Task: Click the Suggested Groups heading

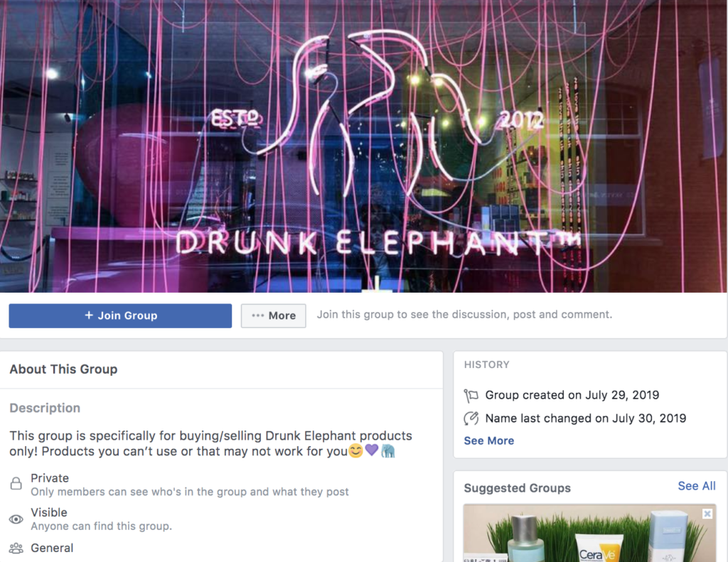Action: click(x=518, y=488)
